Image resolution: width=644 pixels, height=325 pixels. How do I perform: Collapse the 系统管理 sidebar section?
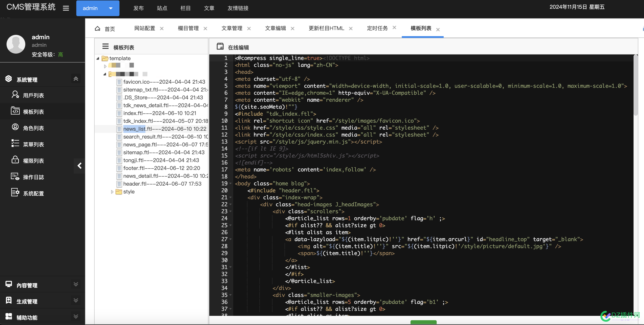coord(76,79)
